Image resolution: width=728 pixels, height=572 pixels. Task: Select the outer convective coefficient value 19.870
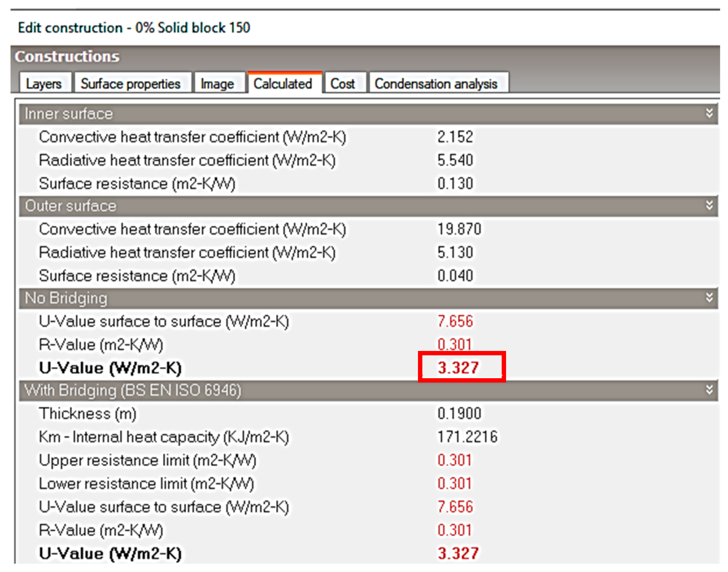(459, 229)
